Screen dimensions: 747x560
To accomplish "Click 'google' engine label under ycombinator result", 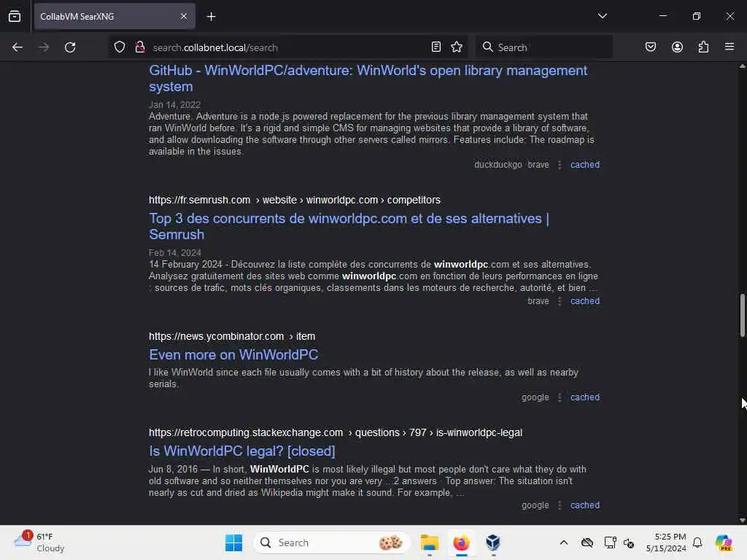I will 535,397.
